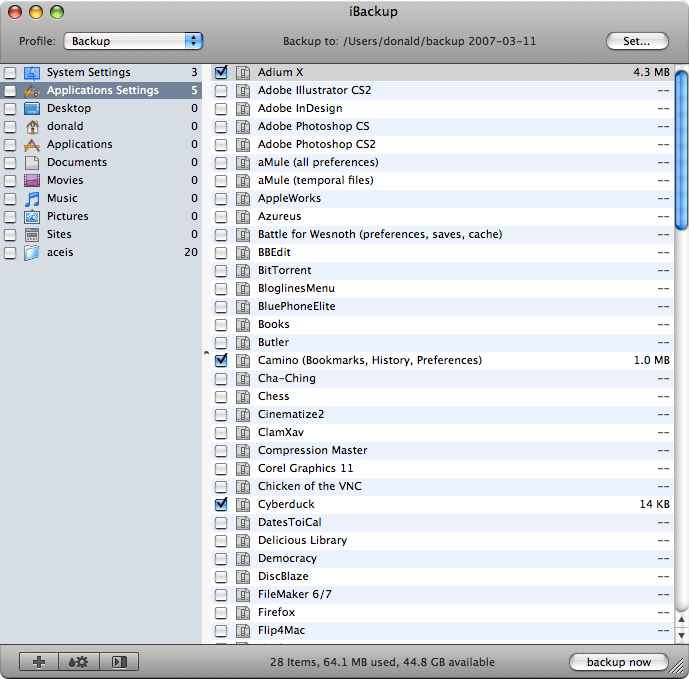Click the Applications Settings sidebar icon

click(32, 91)
